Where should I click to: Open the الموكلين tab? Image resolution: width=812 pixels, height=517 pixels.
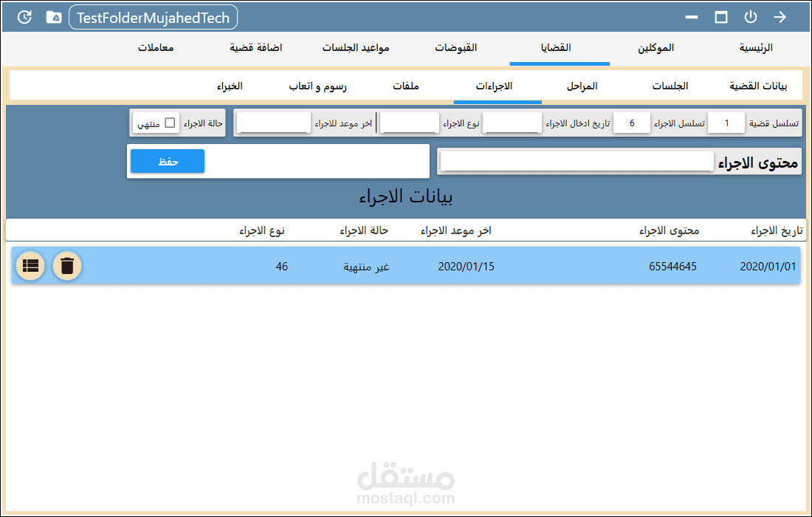pos(656,48)
